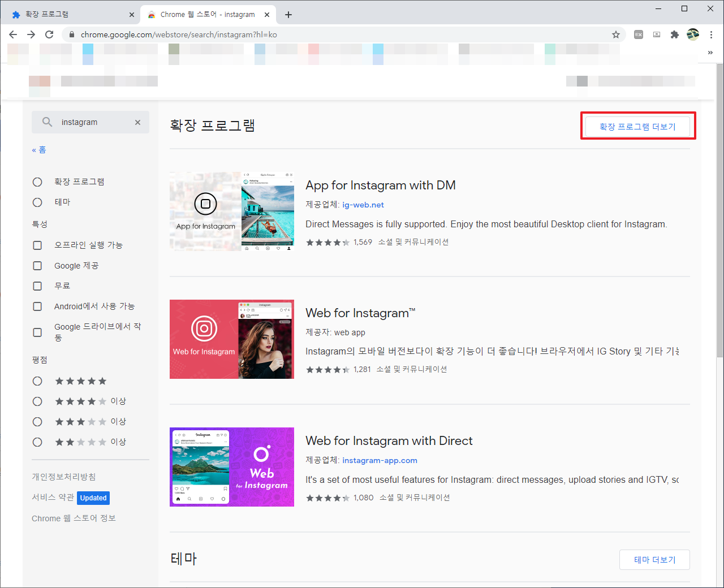Open the extensions puzzle icon
This screenshot has height=588, width=724.
674,34
